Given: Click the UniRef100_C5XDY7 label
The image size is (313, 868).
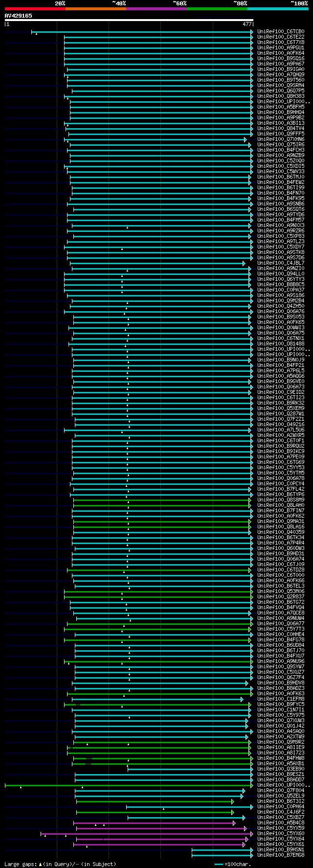Looking at the screenshot, I should (x=281, y=247).
